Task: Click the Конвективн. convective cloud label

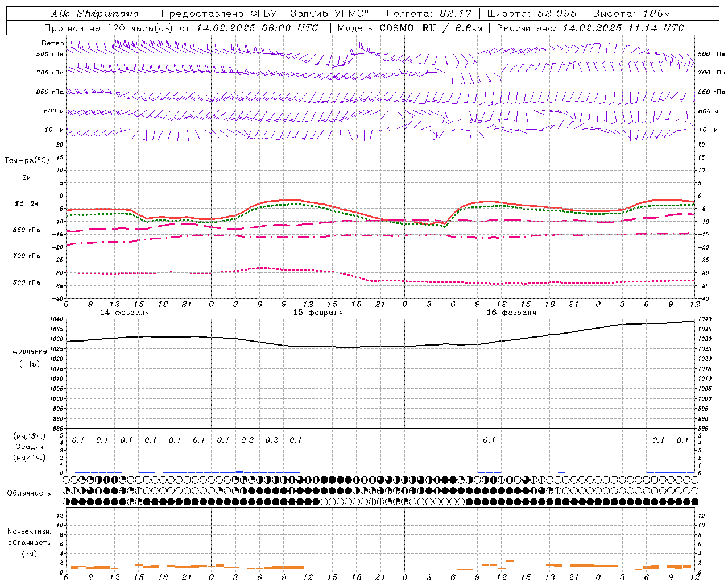Action: 29,531
